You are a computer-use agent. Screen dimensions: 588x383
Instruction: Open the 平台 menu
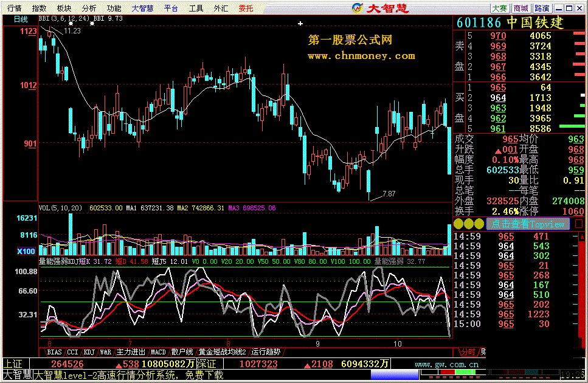click(171, 8)
